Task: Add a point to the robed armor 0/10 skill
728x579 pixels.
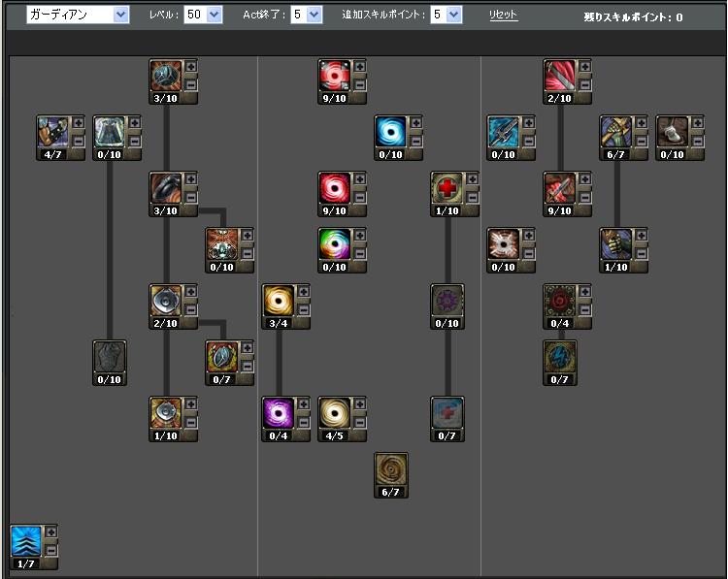Action: [x=135, y=123]
